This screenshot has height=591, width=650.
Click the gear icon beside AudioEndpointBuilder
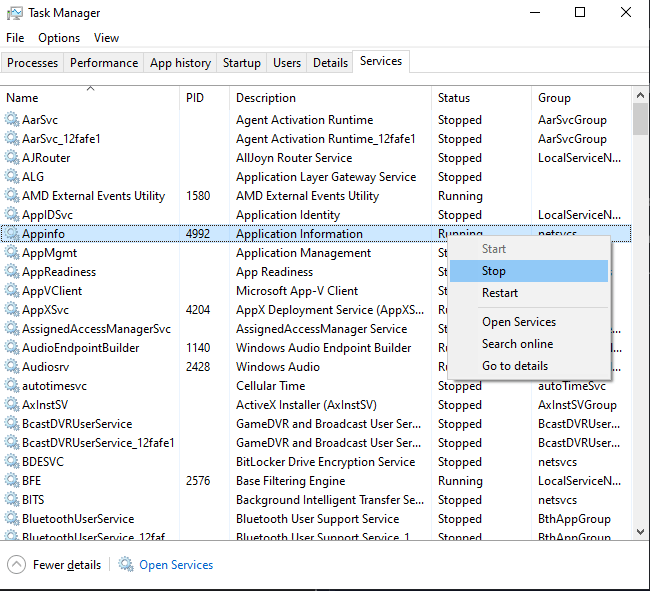coord(12,348)
